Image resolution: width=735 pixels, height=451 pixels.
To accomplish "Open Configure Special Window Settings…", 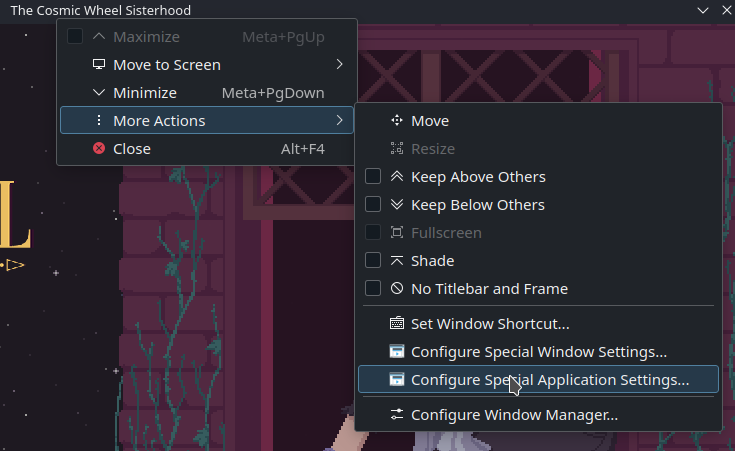I will tap(538, 352).
